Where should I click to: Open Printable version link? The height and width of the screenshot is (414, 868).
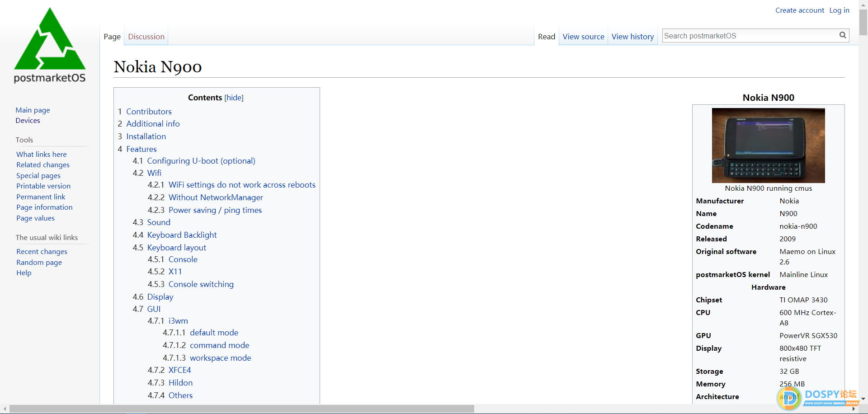pyautogui.click(x=43, y=186)
